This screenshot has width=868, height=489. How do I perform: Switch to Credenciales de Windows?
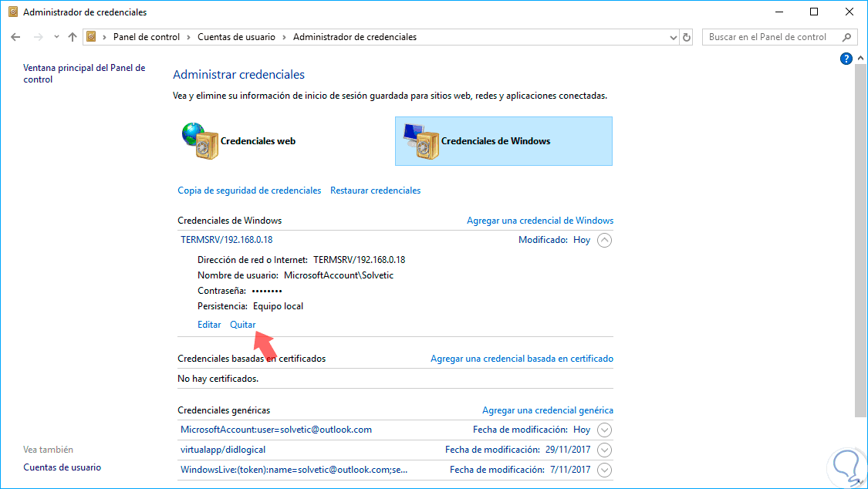tap(504, 141)
